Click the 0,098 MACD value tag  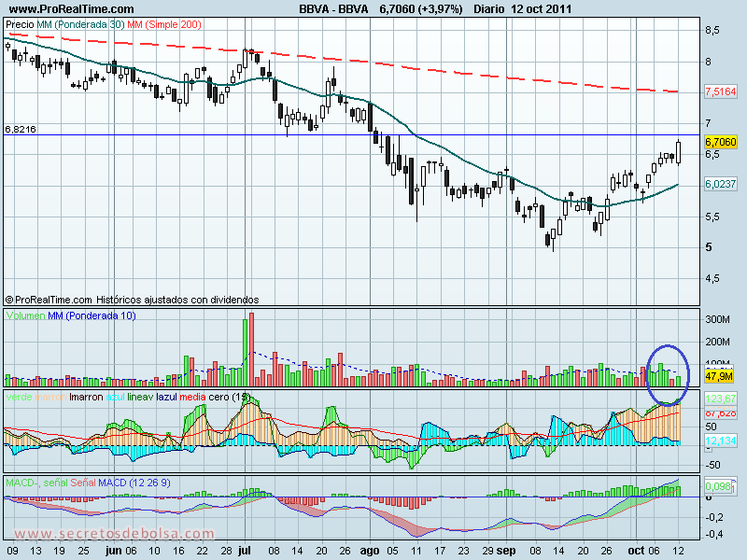click(718, 486)
